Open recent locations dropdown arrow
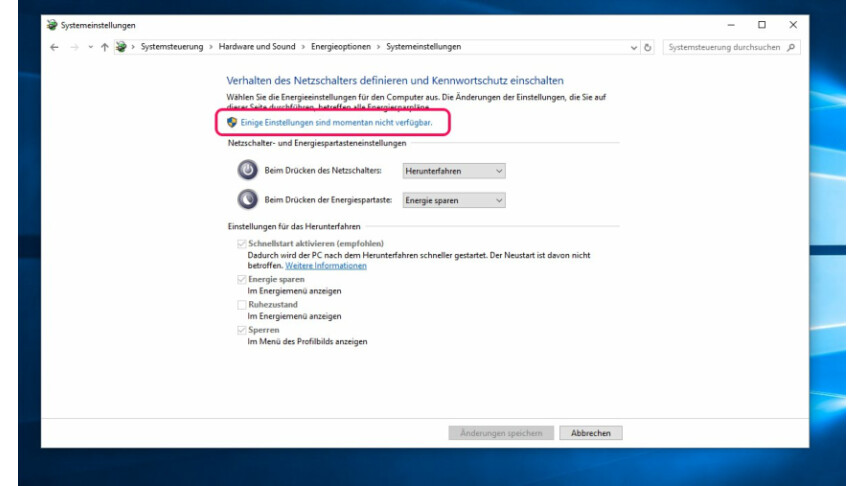Screen dimensions: 864x486 [90, 47]
